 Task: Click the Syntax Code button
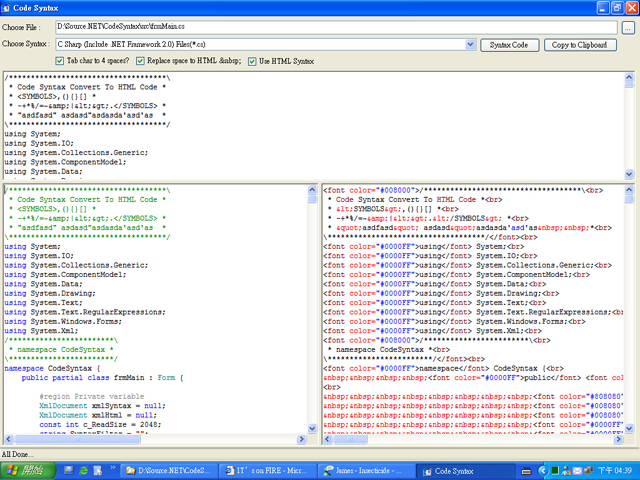[509, 45]
